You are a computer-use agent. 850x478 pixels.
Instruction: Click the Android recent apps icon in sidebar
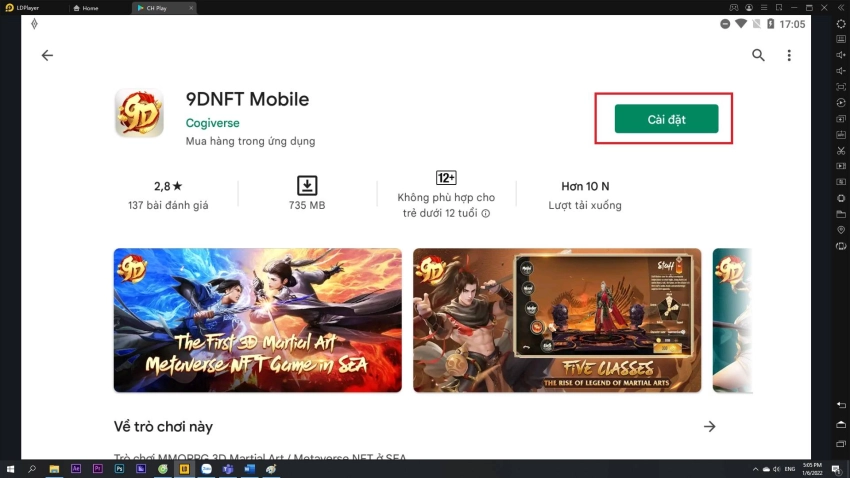click(841, 443)
